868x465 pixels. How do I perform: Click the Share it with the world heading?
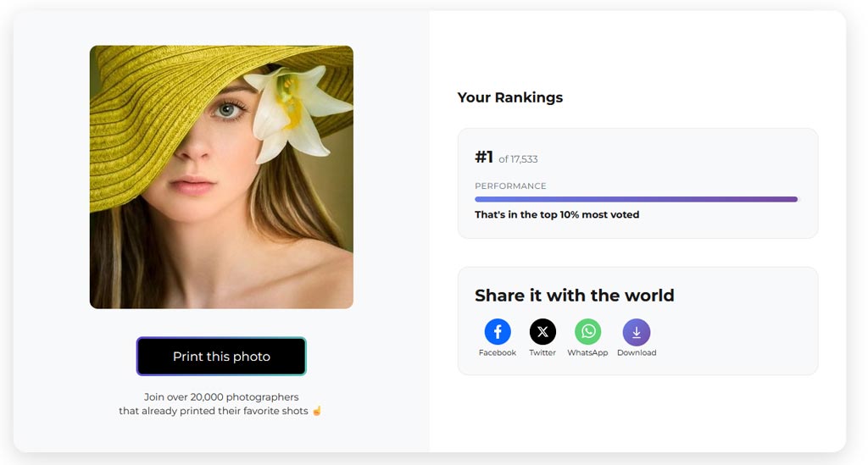click(575, 296)
